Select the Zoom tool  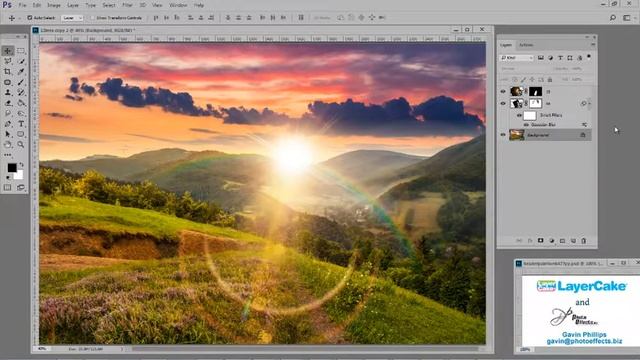(21, 144)
